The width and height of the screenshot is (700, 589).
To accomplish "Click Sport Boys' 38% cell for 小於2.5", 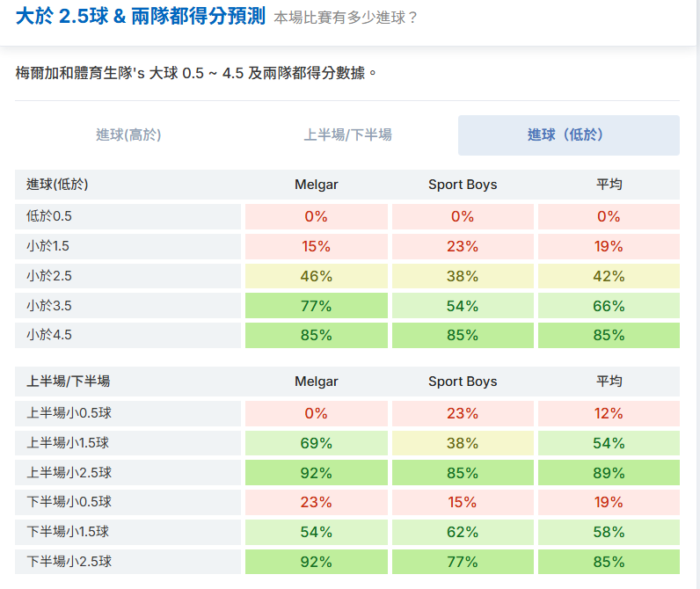I will (x=463, y=276).
